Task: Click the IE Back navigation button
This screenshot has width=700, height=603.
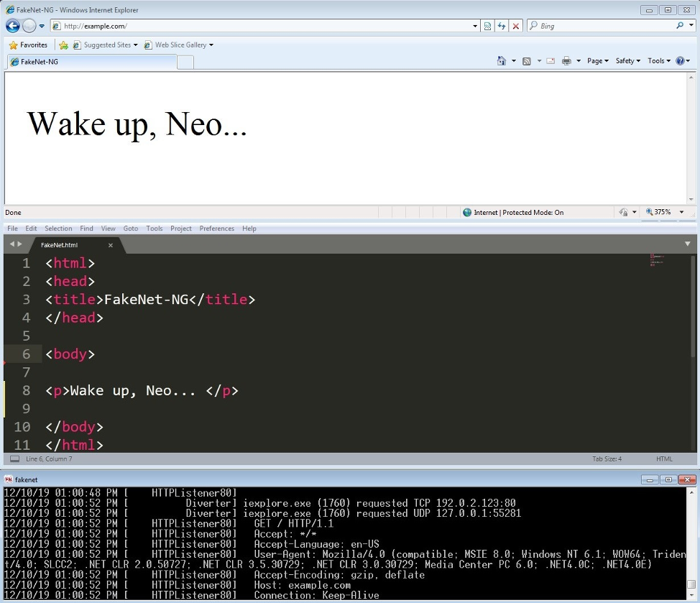Action: [13, 26]
